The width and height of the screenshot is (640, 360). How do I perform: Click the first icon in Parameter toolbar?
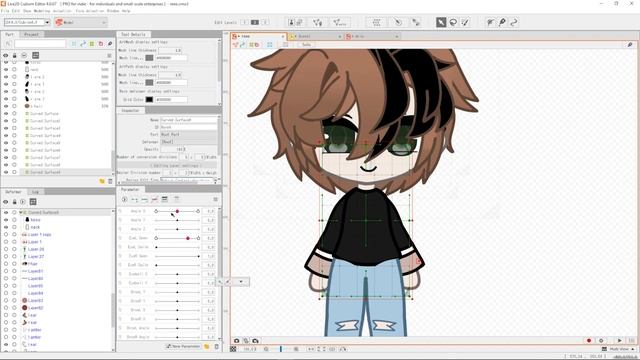(124, 199)
